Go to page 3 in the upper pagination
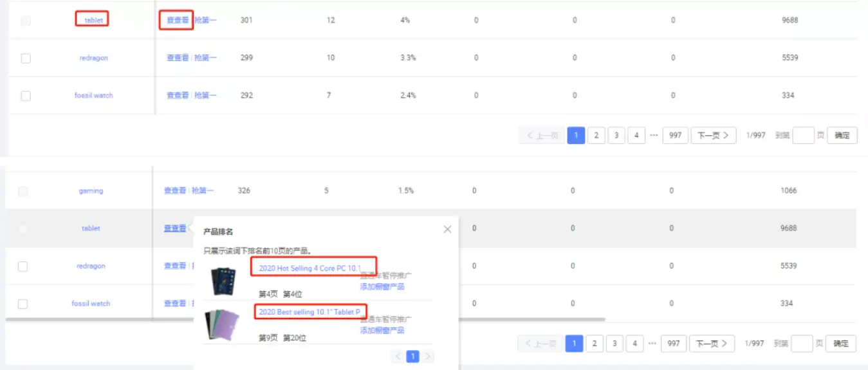The image size is (868, 370). (x=616, y=135)
